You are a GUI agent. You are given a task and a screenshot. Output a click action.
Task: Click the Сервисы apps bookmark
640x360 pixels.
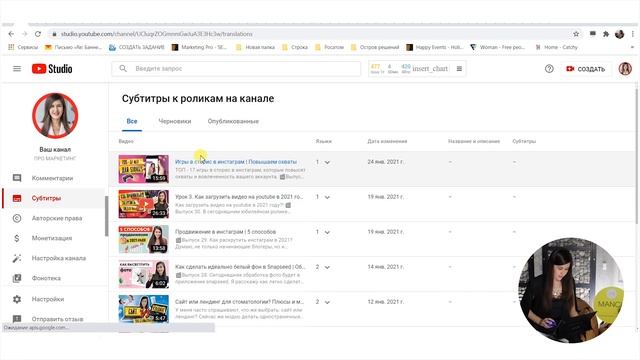[23, 47]
